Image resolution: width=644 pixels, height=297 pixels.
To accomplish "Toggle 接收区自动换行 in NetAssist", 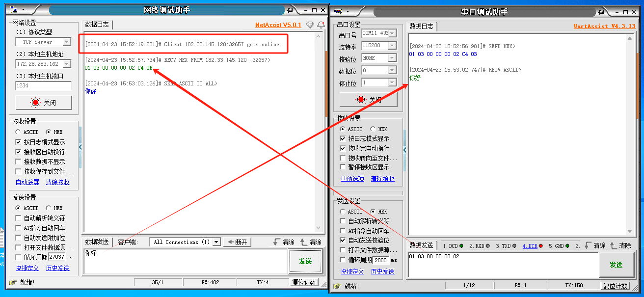I will [x=19, y=152].
